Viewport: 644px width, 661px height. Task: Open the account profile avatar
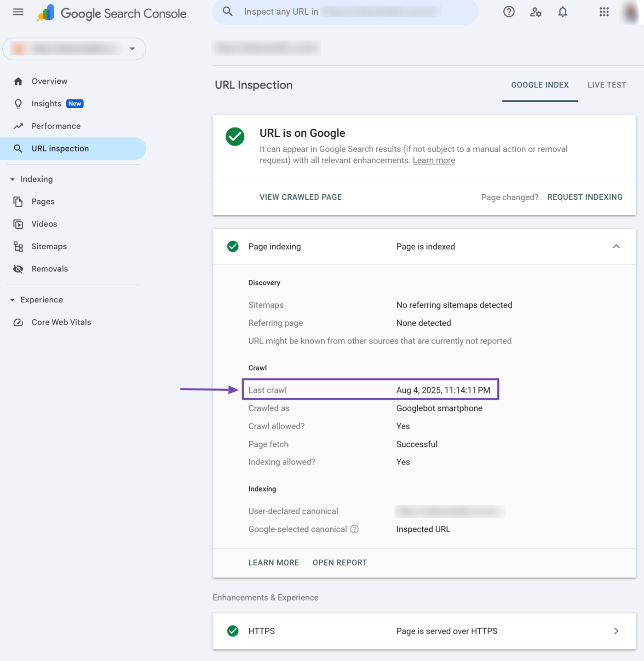click(x=631, y=12)
